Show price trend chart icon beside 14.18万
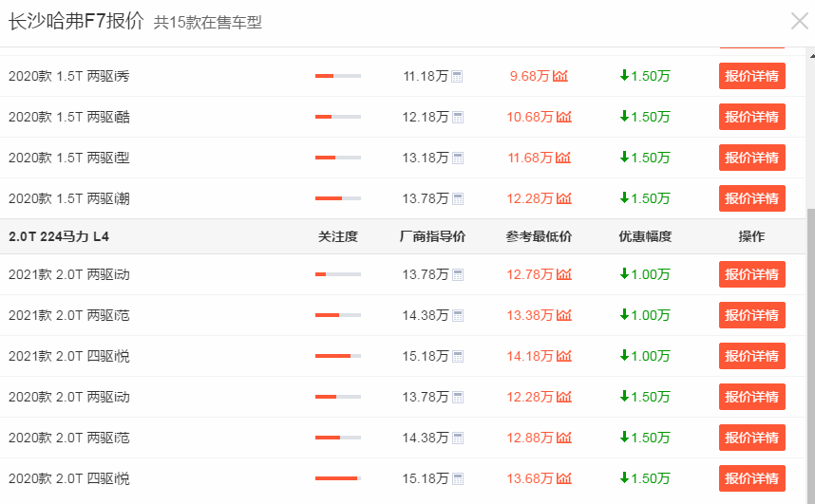The width and height of the screenshot is (815, 504). click(564, 356)
